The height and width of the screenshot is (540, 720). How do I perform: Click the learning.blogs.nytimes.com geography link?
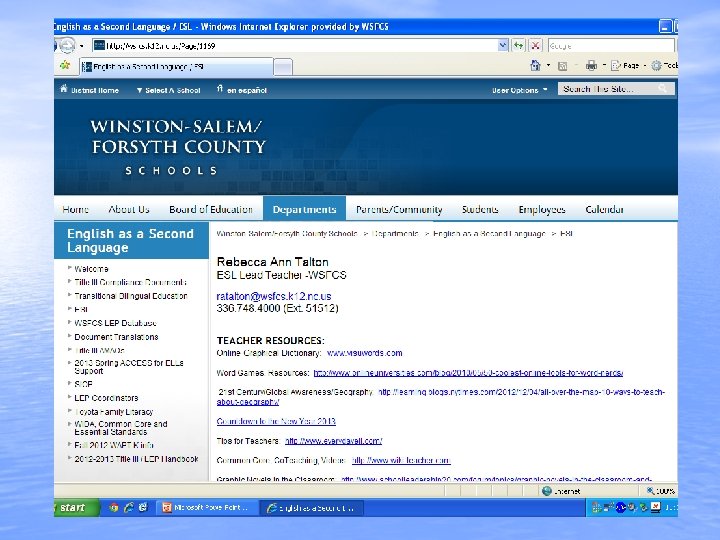[x=521, y=392]
